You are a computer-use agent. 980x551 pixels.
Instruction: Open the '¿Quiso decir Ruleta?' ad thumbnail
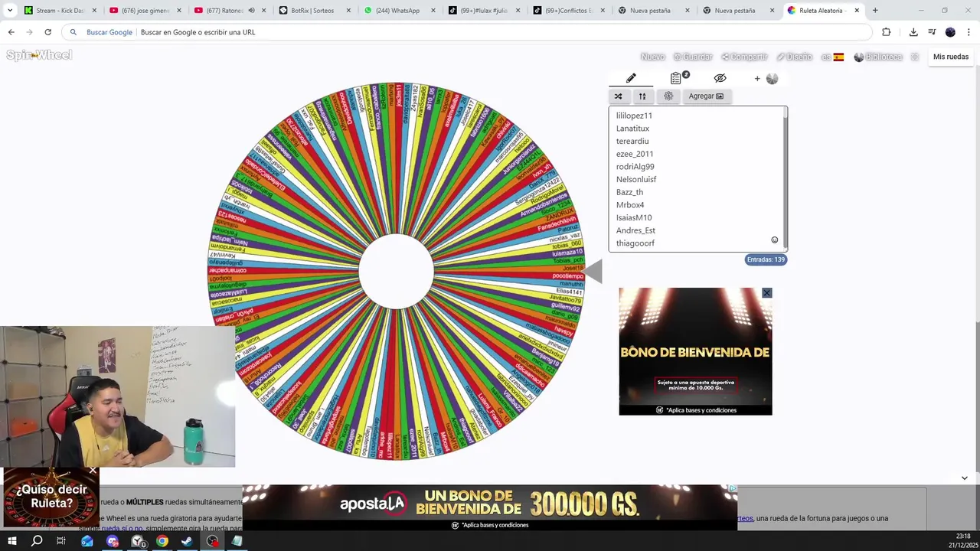click(x=51, y=497)
